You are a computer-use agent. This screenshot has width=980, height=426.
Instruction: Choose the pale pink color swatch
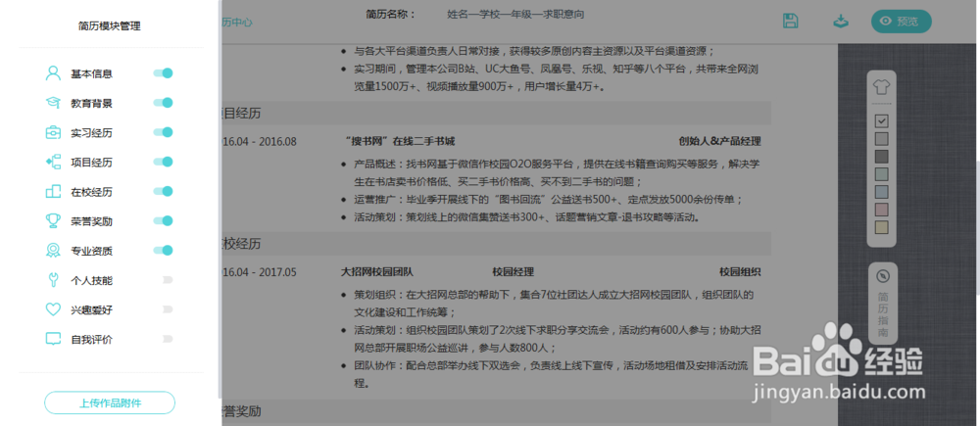pyautogui.click(x=881, y=210)
